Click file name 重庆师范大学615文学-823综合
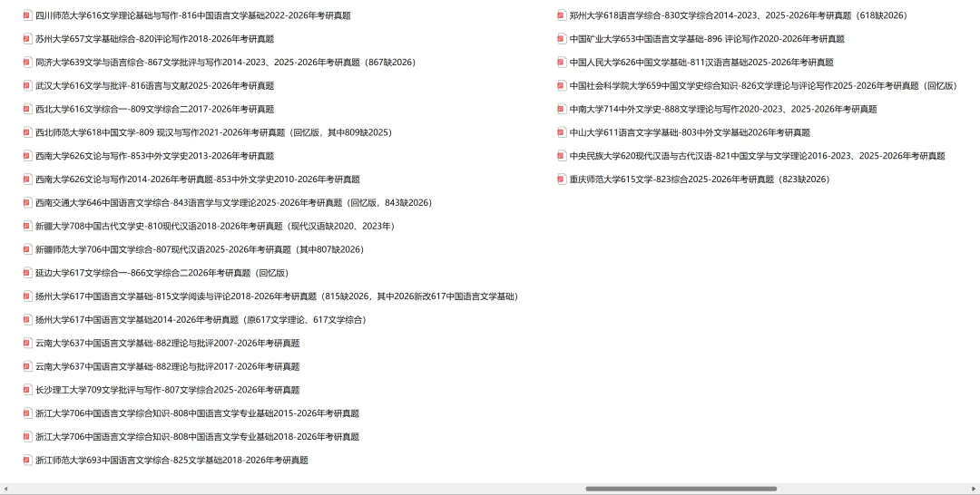 (700, 180)
